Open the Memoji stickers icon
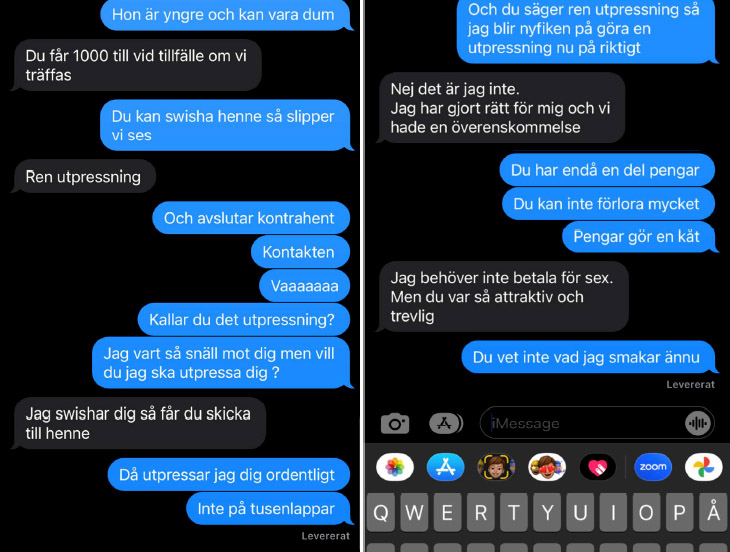The width and height of the screenshot is (730, 552). [x=547, y=467]
